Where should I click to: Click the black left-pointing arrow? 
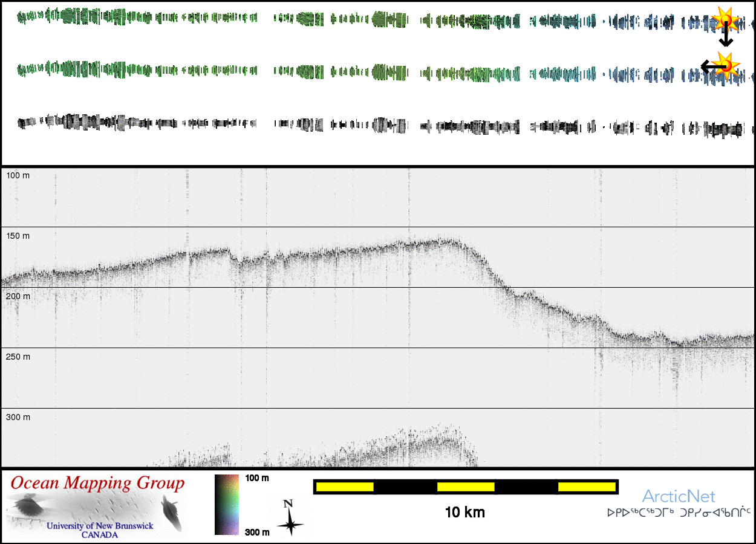tap(711, 66)
